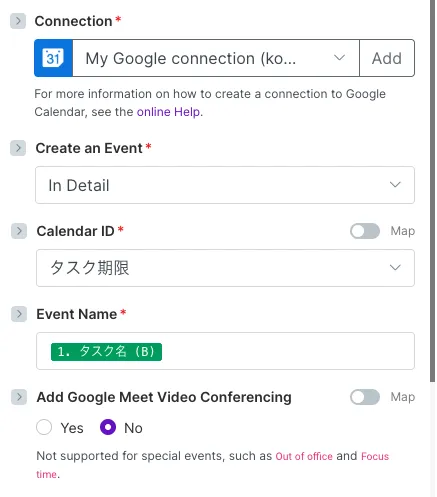Open the My Google connection dropdown
Viewport: 437px width, 497px height.
216,58
